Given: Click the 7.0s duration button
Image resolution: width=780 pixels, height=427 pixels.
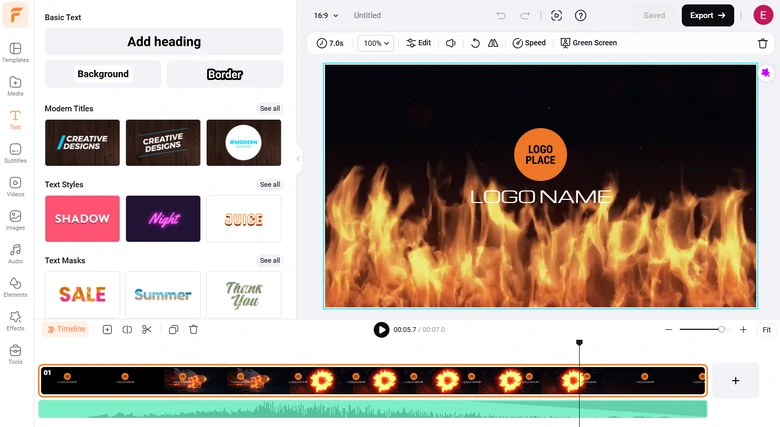Looking at the screenshot, I should tap(330, 43).
